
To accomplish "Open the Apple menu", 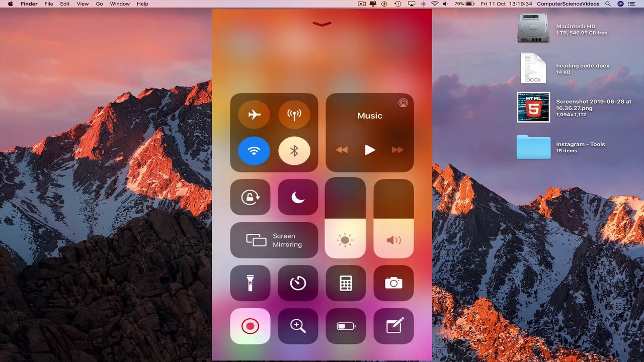I will 10,4.
